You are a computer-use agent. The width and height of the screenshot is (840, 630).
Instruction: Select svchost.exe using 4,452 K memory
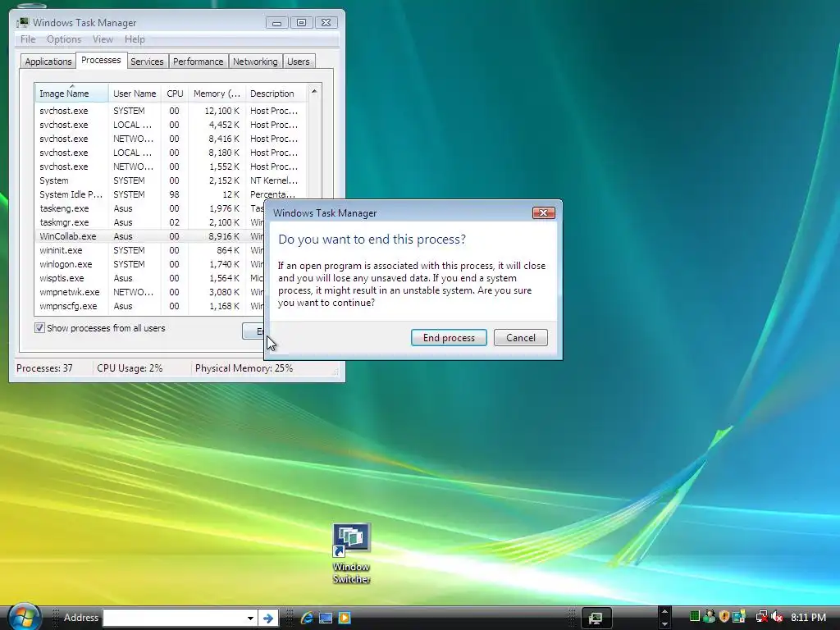171,125
